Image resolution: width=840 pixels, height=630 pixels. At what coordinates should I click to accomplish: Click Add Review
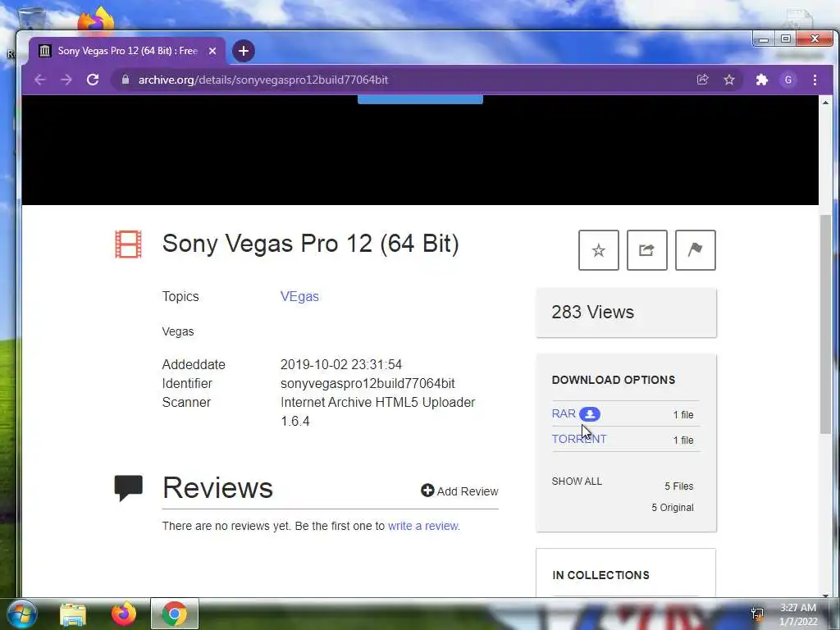[x=459, y=491]
